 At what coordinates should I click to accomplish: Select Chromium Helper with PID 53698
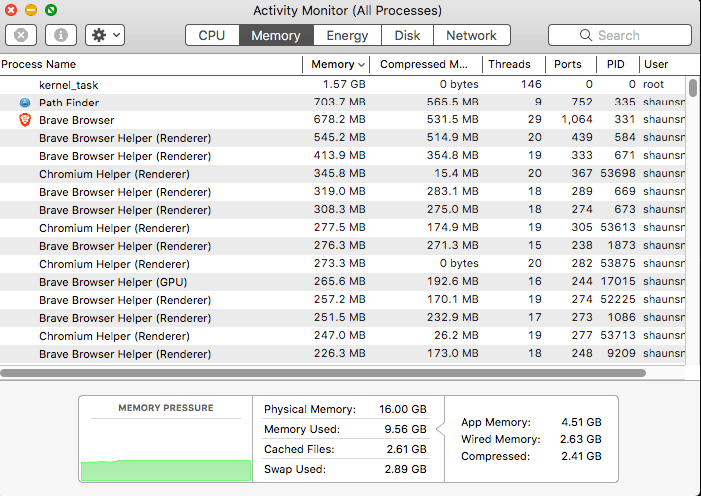click(x=342, y=174)
